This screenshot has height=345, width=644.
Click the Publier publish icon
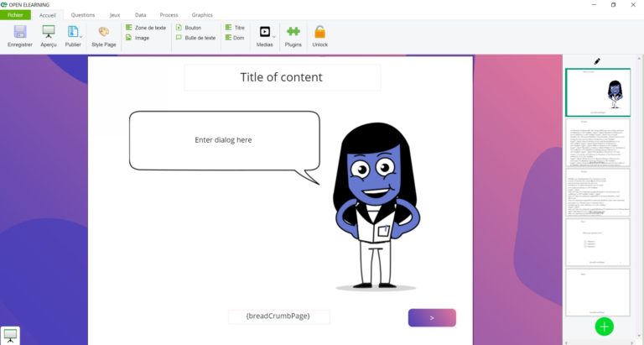tap(73, 32)
